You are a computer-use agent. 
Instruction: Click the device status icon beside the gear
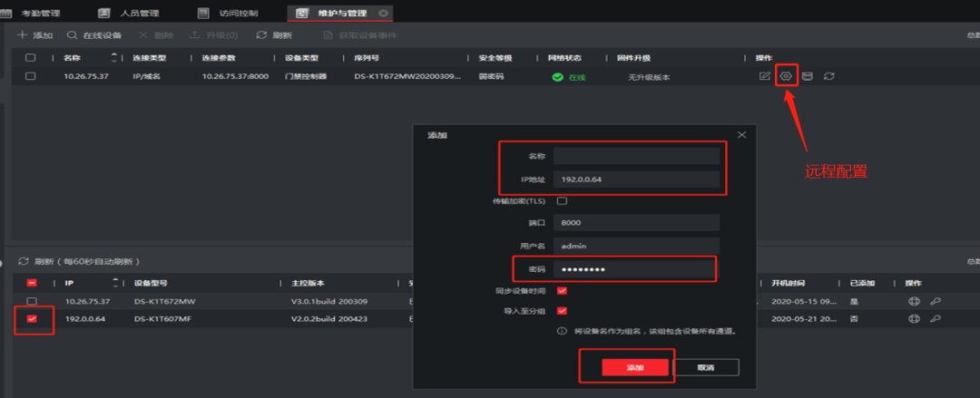pyautogui.click(x=808, y=76)
